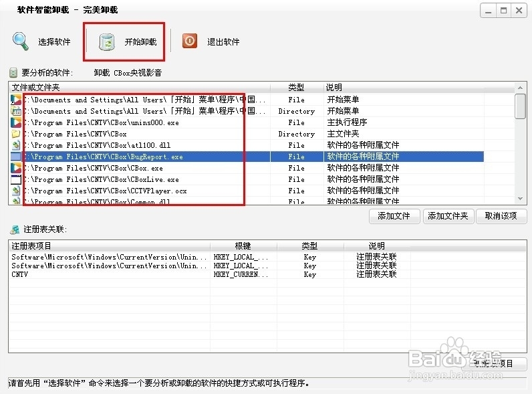Image resolution: width=532 pixels, height=394 pixels.
Task: Click the file list scrollbar thumb
Action: click(521, 106)
